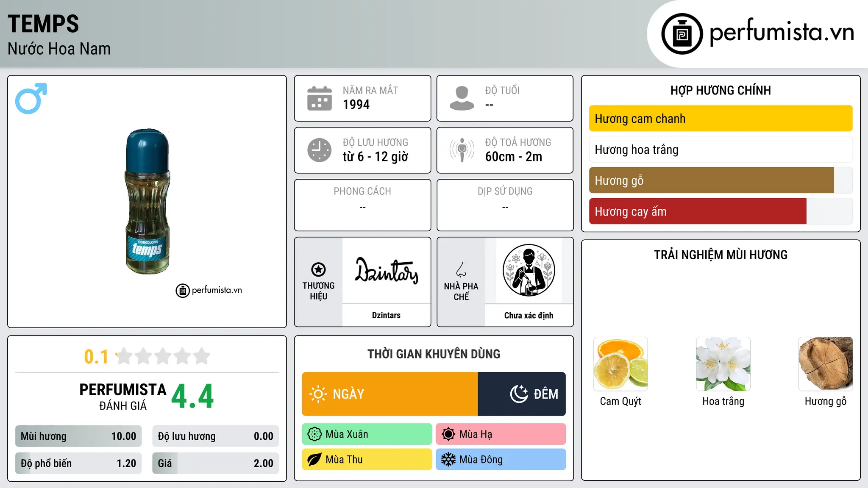Viewport: 868px width, 488px height.
Task: Choose the Mùa Hạ season tag
Action: click(501, 434)
